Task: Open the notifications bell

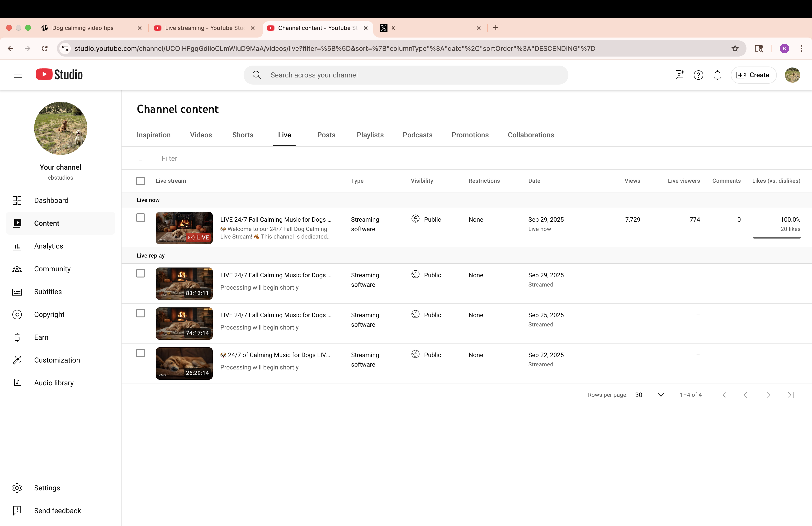Action: point(717,75)
